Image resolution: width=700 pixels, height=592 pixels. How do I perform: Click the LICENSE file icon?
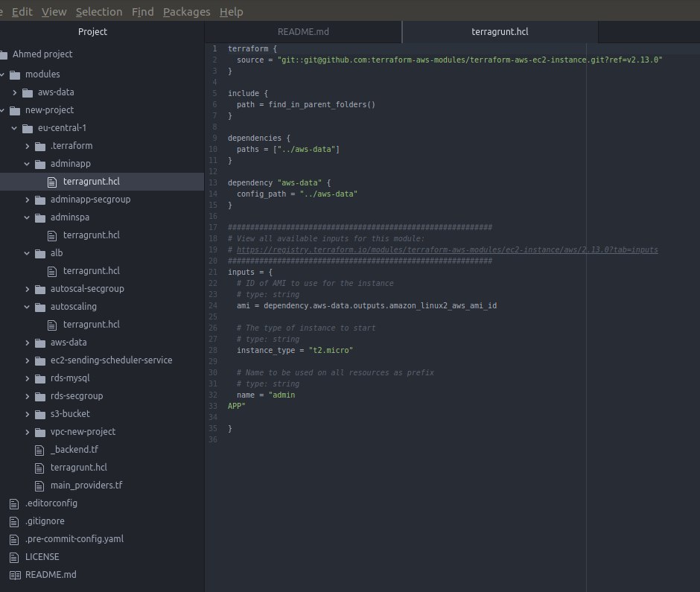pyautogui.click(x=14, y=557)
